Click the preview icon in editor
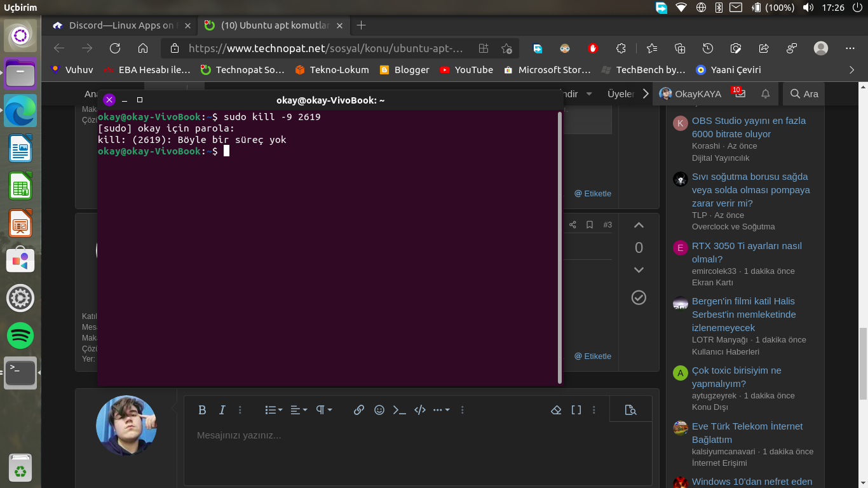The image size is (868, 488). (x=630, y=410)
